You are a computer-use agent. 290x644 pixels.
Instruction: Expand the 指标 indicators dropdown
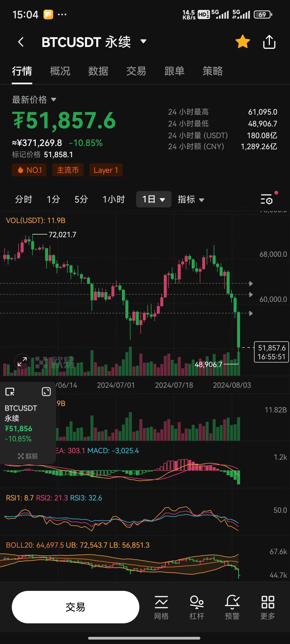coord(191,199)
